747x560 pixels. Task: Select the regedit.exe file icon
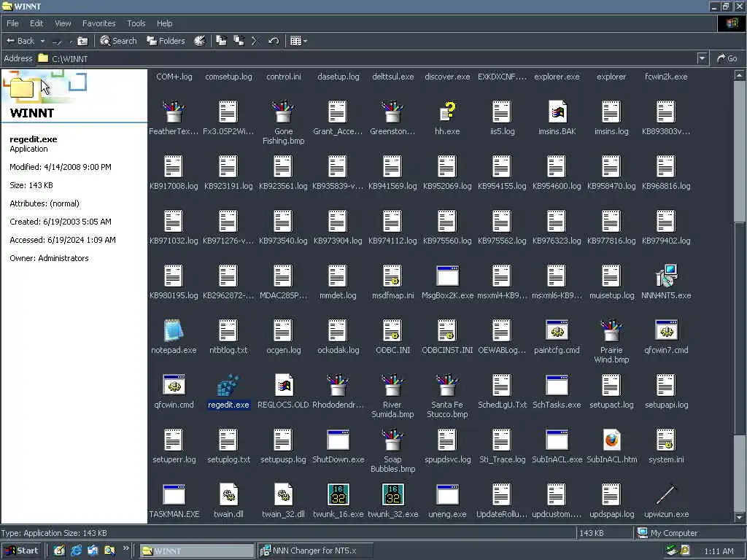(228, 385)
